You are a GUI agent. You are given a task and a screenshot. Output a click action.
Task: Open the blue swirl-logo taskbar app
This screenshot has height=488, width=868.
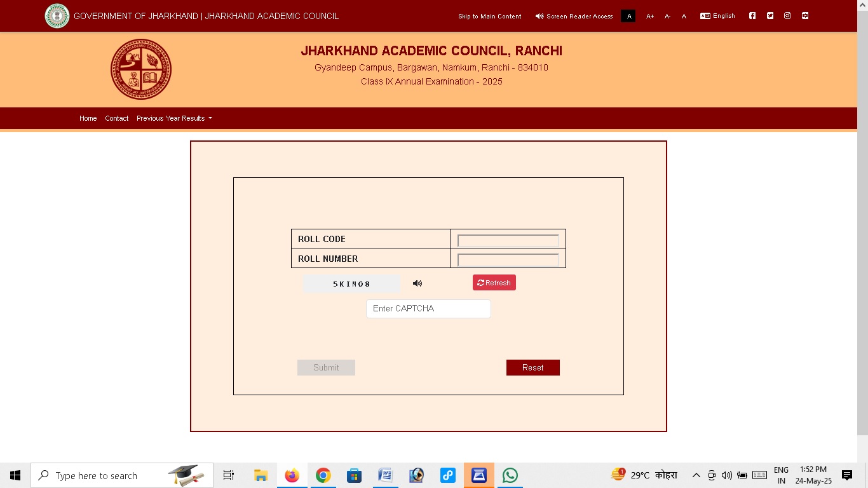click(448, 475)
